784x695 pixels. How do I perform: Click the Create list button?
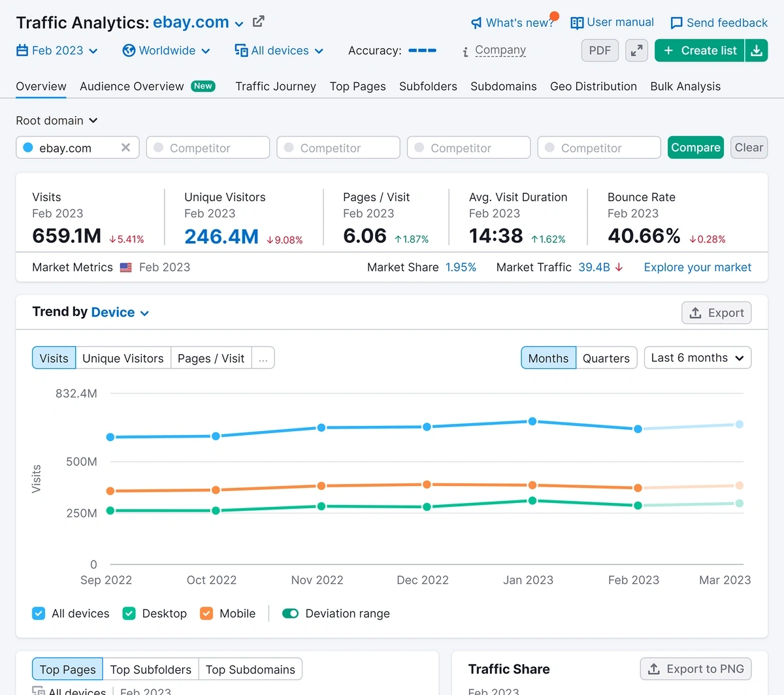700,50
